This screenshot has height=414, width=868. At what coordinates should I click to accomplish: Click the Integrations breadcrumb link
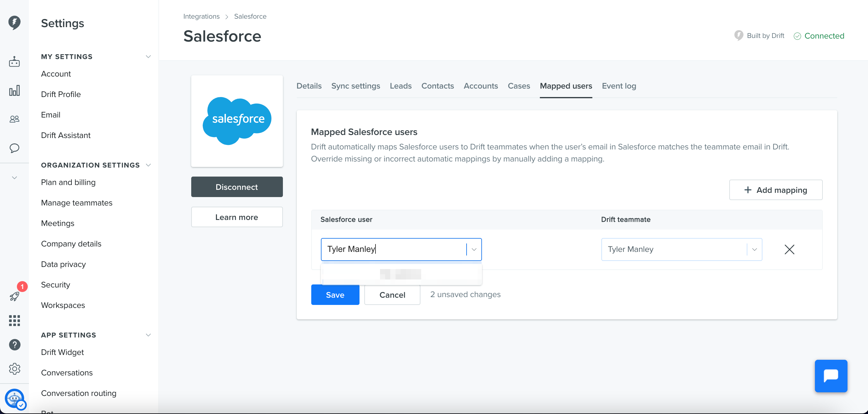pos(201,16)
